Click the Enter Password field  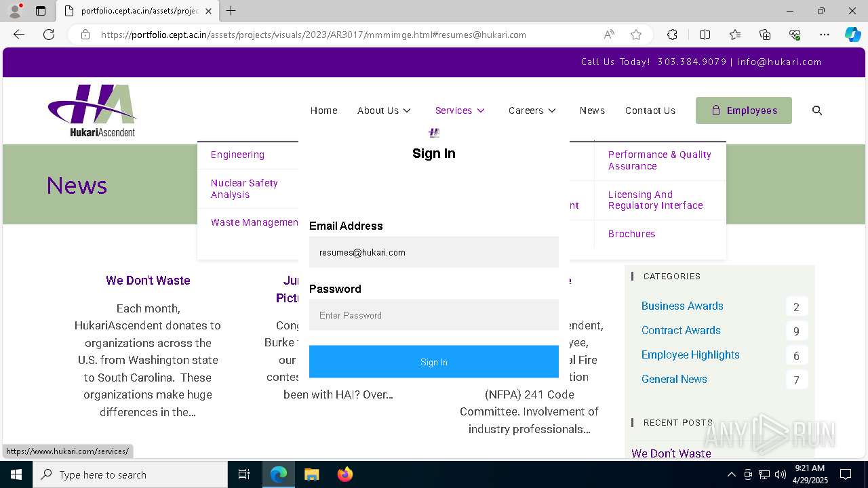tap(434, 315)
